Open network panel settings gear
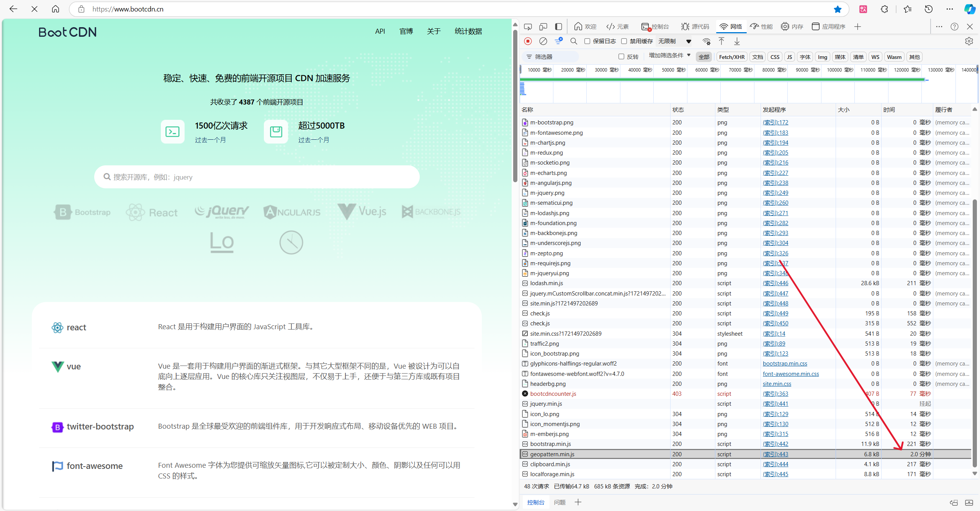Screen dimensions: 980x511 point(969,41)
